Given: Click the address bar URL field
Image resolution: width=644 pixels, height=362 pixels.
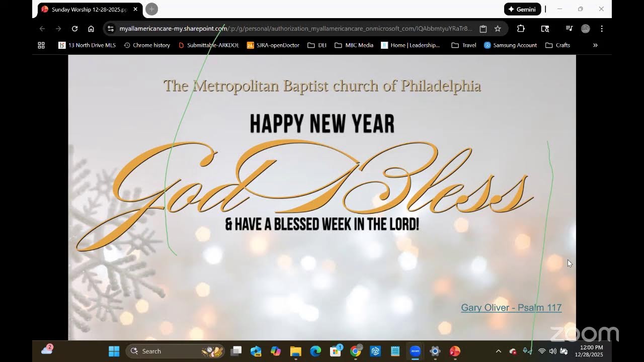Looking at the screenshot, I should click(x=296, y=29).
